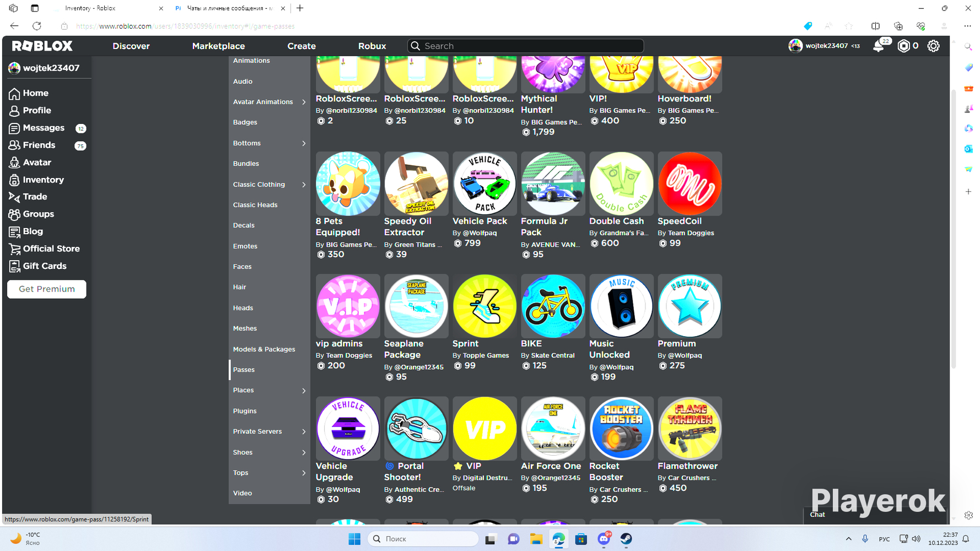Open the Flamethrower pass thumbnail
Image resolution: width=980 pixels, height=551 pixels.
[690, 428]
